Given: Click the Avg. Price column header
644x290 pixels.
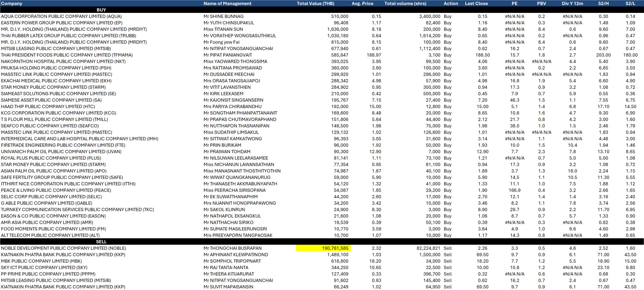Looking at the screenshot, I should click(362, 3).
